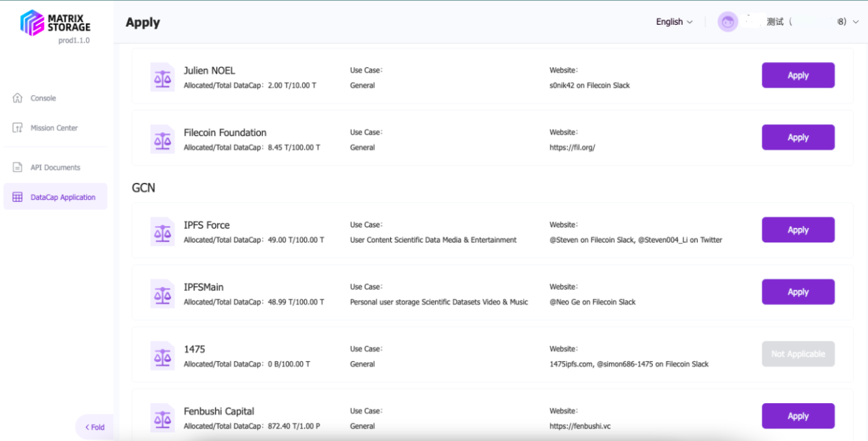Click the Not Applicable button for 1475
This screenshot has width=868, height=441.
(798, 353)
